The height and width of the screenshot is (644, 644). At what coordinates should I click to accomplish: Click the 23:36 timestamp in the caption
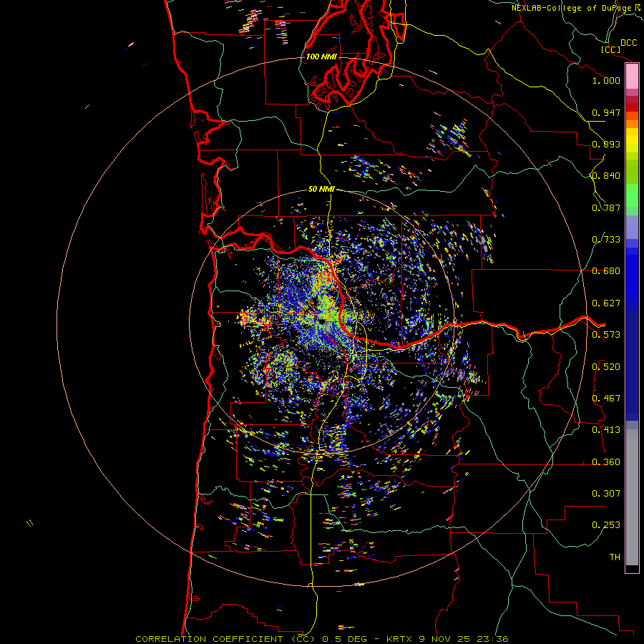click(492, 639)
